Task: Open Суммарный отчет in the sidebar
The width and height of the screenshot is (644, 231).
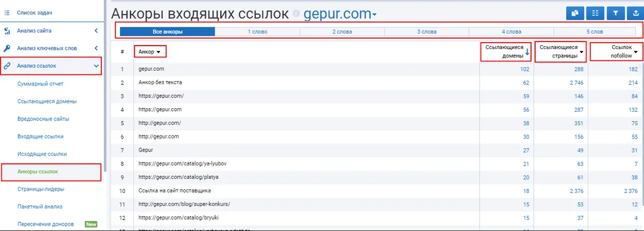Action: click(40, 84)
